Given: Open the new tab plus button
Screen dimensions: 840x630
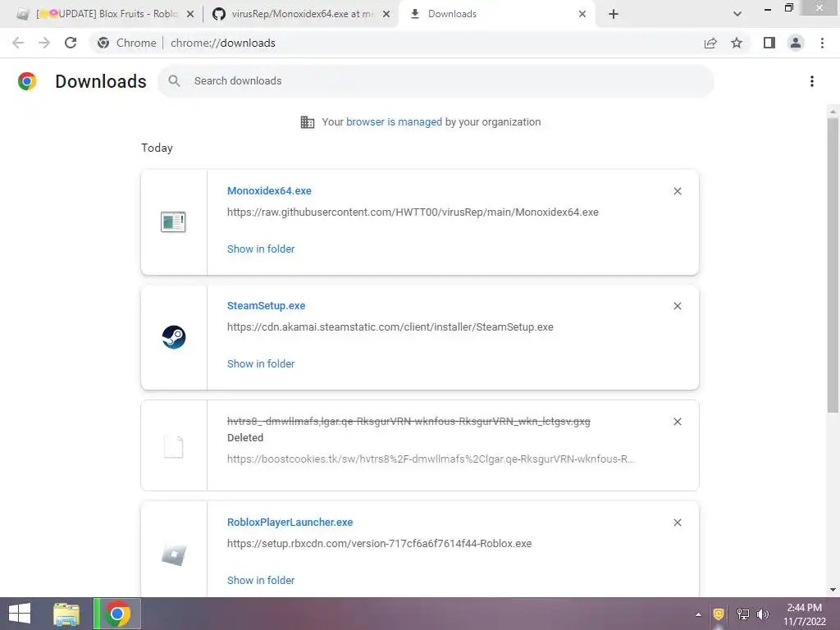Looking at the screenshot, I should point(614,14).
